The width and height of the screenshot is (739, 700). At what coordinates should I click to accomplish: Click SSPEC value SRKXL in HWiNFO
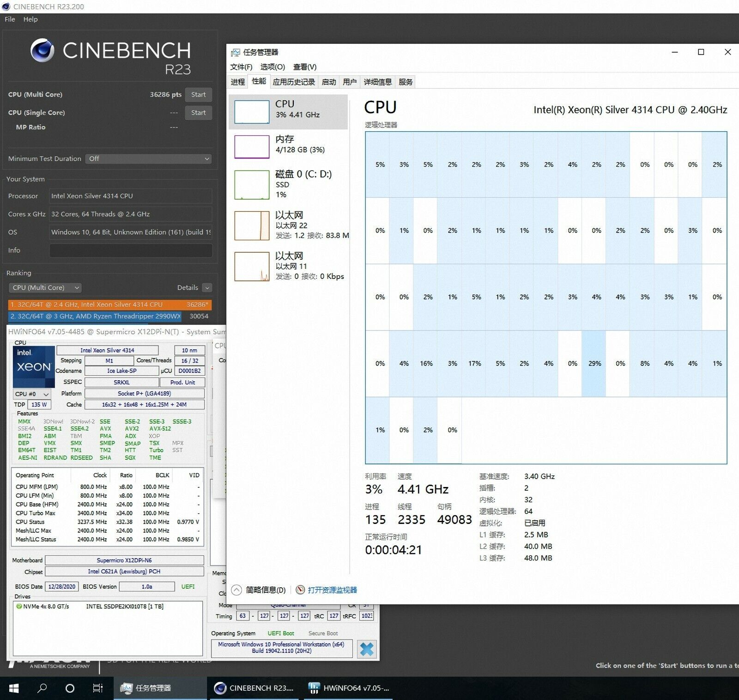click(121, 383)
